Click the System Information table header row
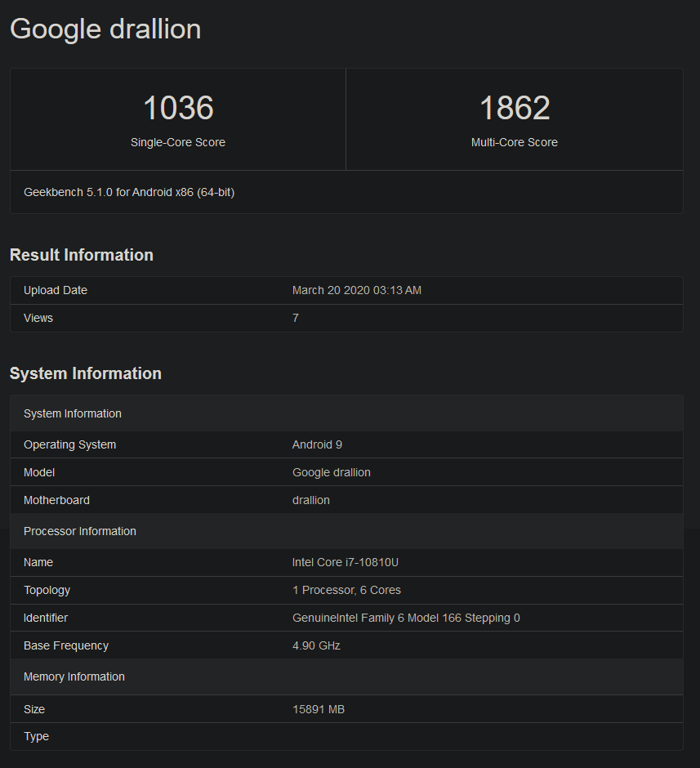This screenshot has width=700, height=768. 346,413
